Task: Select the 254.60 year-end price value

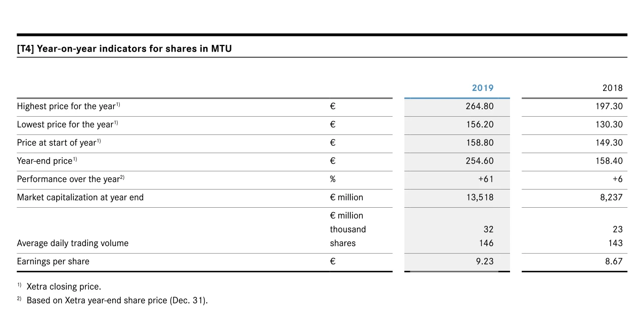Action: pos(479,161)
